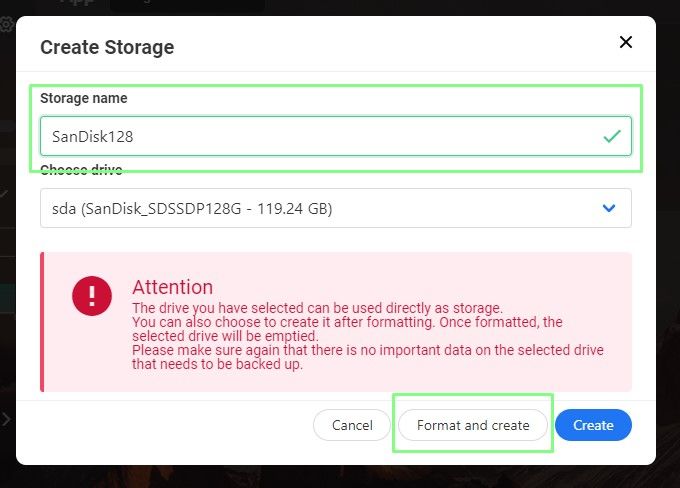
Task: Click the Attention heading
Action: [173, 287]
